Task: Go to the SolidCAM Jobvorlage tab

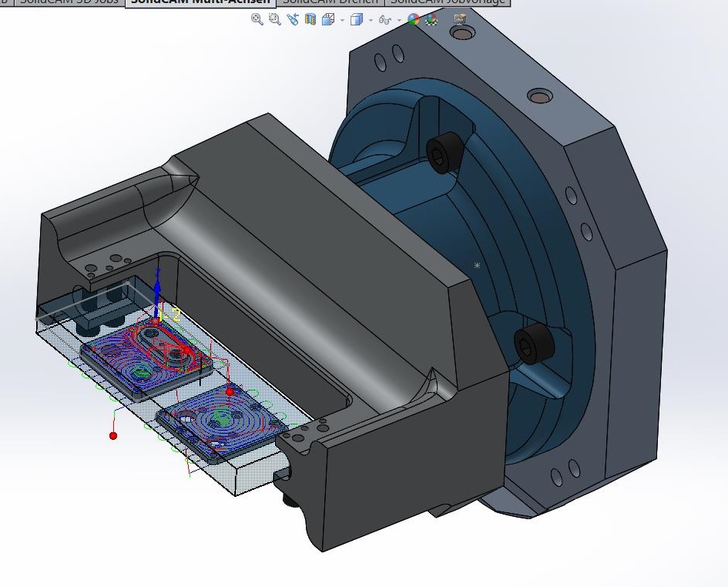Action: click(447, 2)
